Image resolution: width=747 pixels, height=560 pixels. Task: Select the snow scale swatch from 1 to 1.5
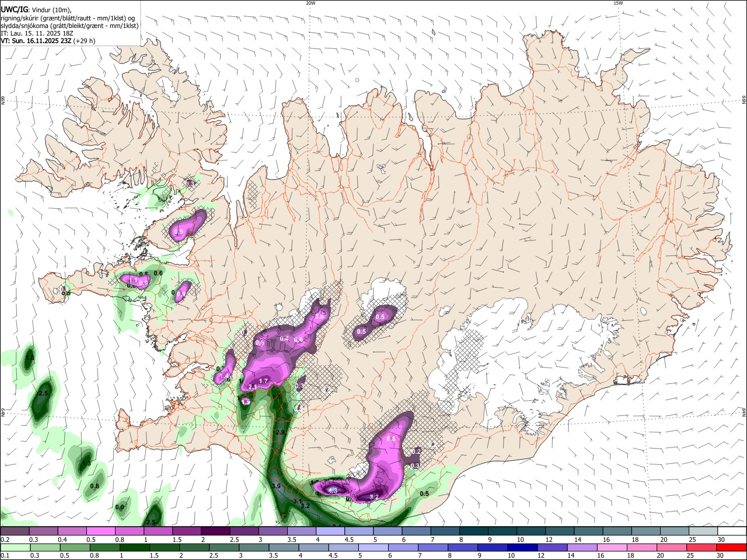pyautogui.click(x=158, y=531)
